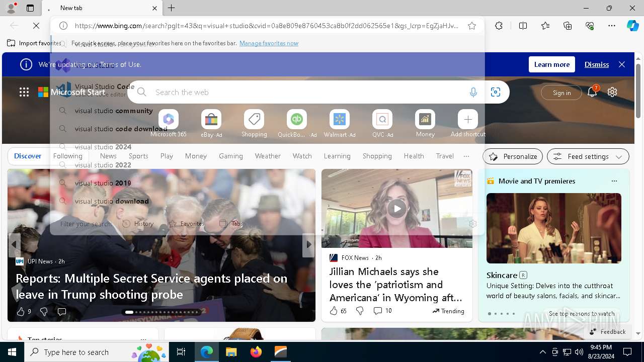Search by voice with the microphone

point(473,92)
